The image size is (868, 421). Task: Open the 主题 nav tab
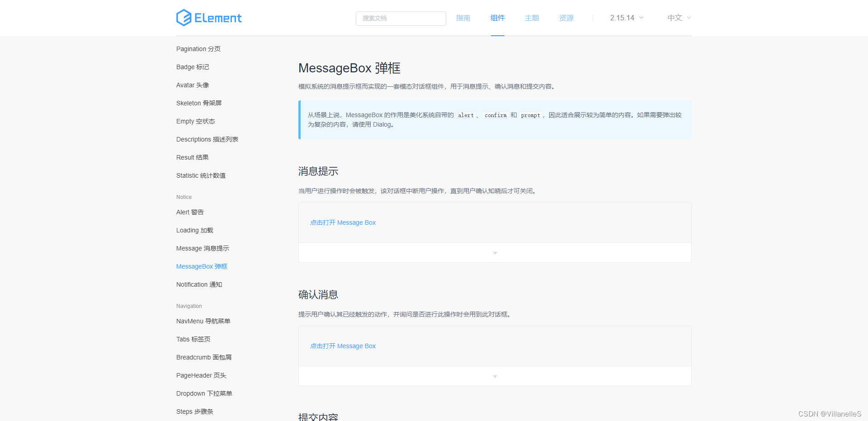[x=532, y=18]
